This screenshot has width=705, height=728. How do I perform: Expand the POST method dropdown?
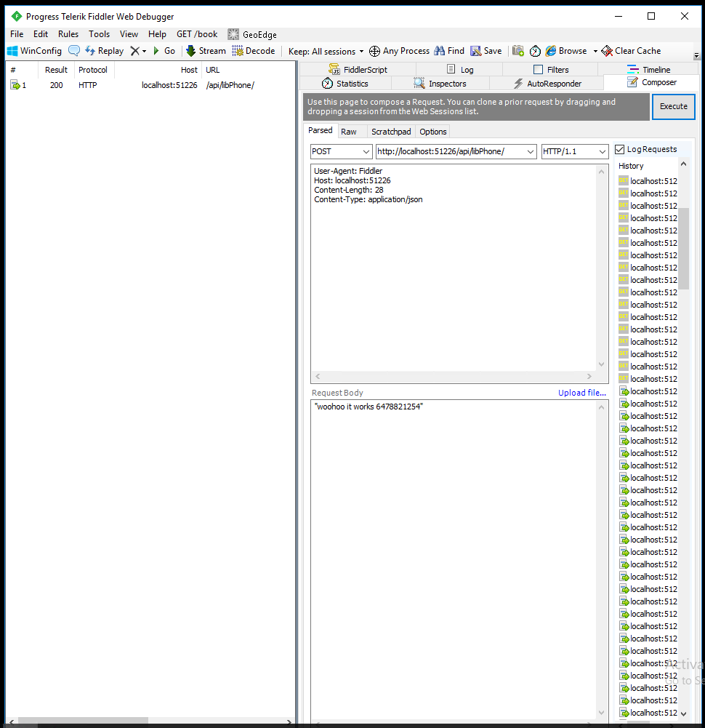click(x=366, y=152)
